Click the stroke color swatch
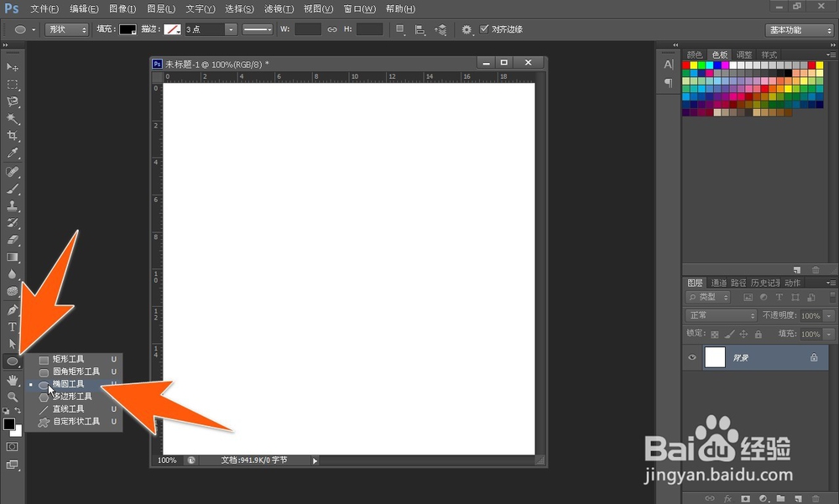Screen dimensions: 839x504 [172, 29]
